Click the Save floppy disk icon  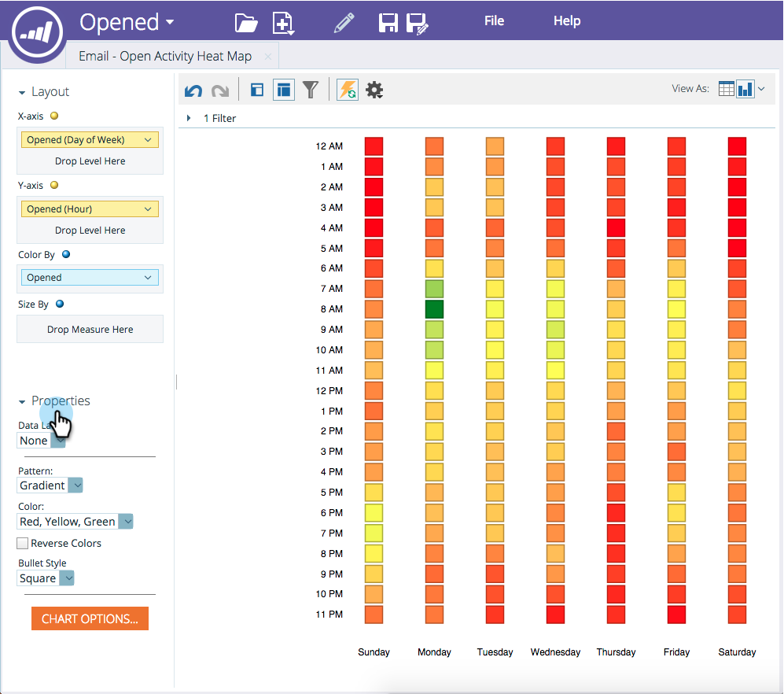coord(388,23)
